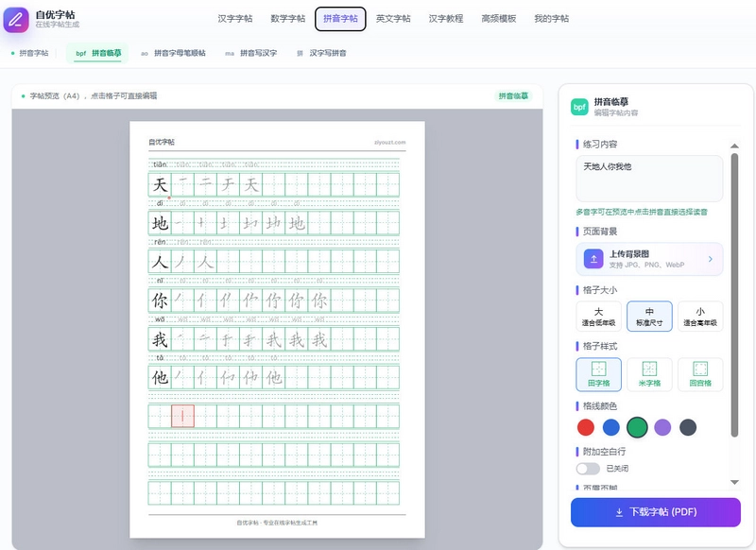The height and width of the screenshot is (550, 756).
Task: Click the upload arrow icon for 上传背景图
Action: click(593, 259)
